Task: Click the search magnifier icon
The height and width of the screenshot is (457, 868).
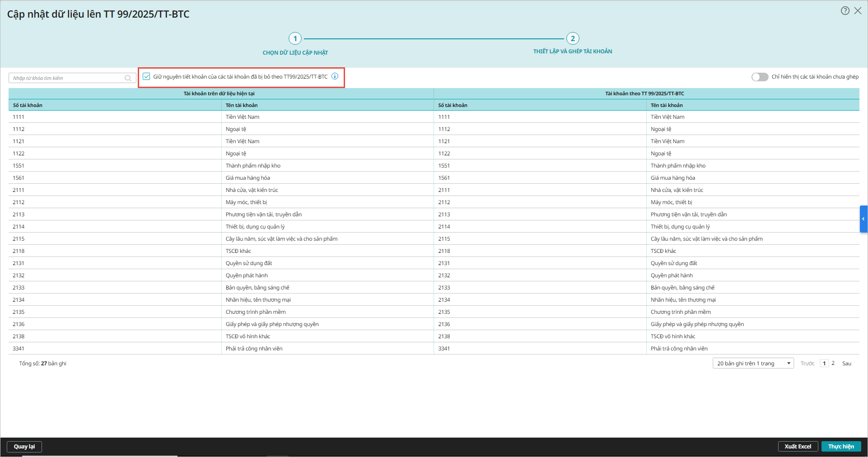Action: [128, 78]
